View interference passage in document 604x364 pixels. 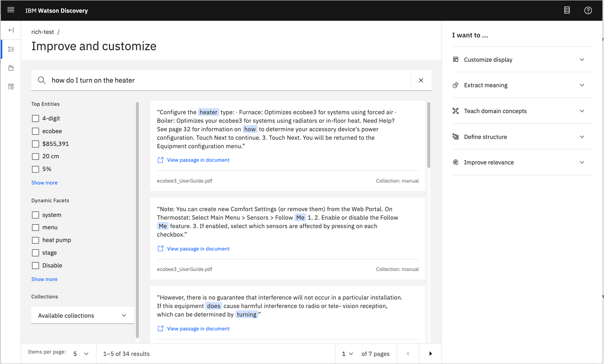[198, 328]
